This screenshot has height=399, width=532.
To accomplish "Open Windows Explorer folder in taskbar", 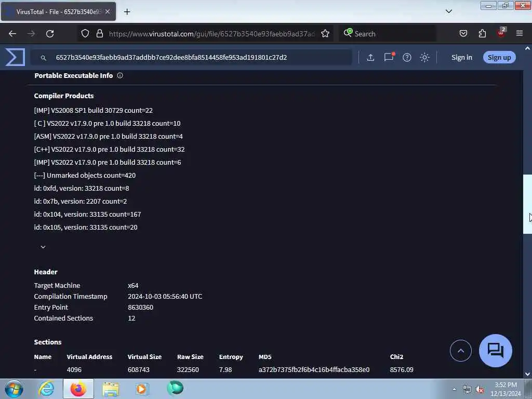I will click(111, 389).
